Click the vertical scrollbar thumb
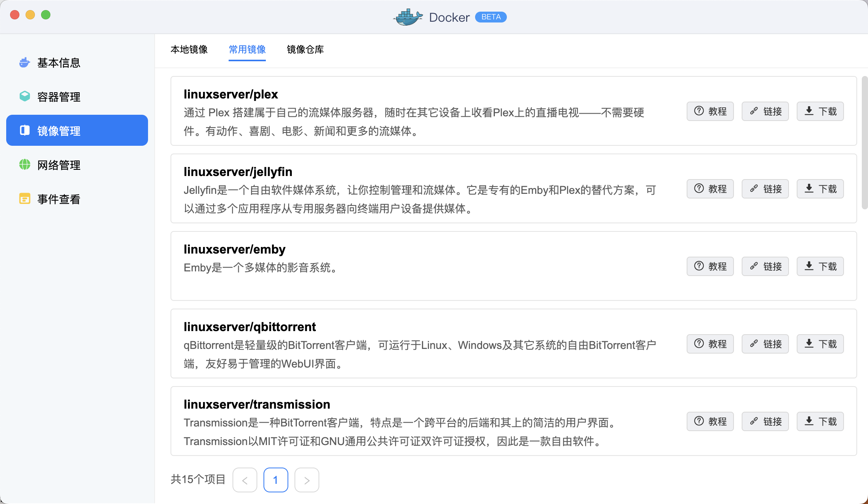 tap(865, 143)
